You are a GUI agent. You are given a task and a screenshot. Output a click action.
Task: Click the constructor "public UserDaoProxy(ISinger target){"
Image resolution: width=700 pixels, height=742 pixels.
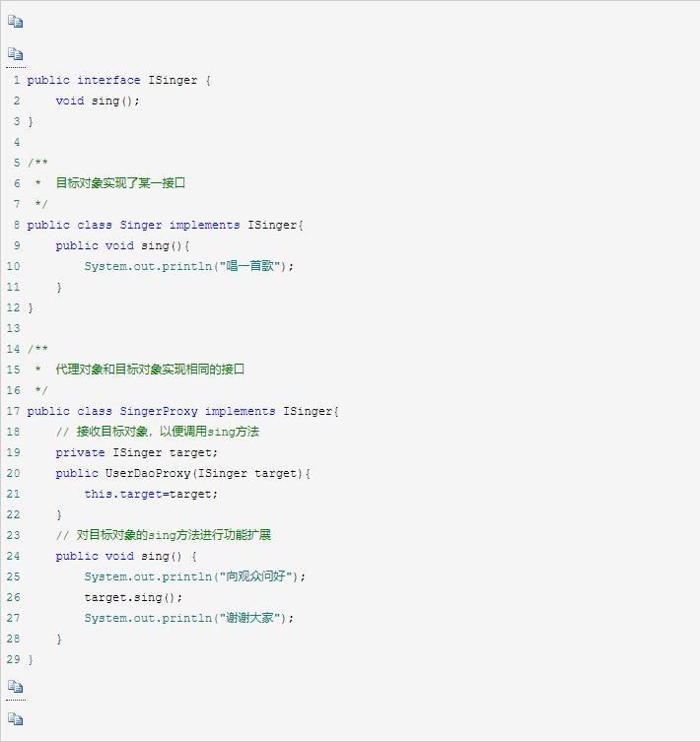pyautogui.click(x=182, y=473)
